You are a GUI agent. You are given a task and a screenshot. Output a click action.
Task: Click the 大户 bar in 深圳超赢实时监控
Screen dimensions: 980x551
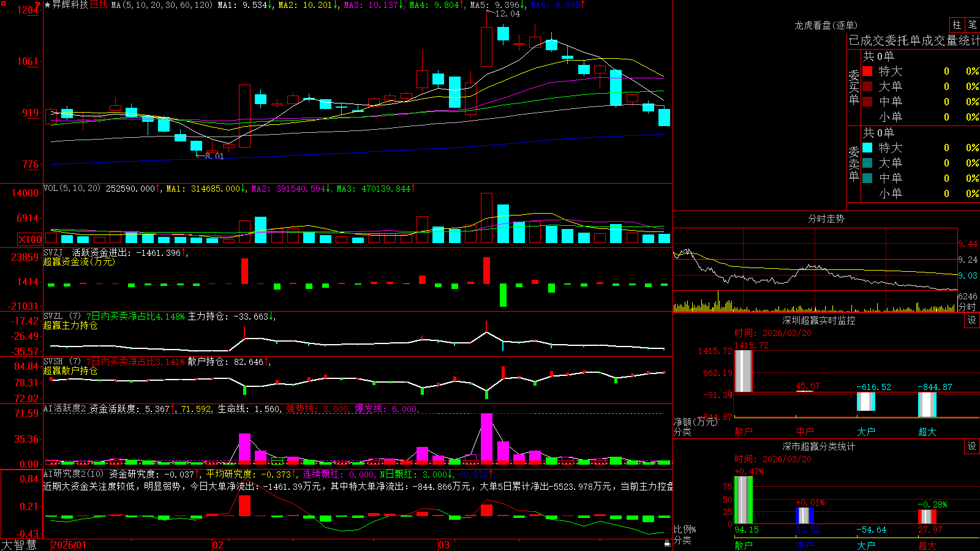pyautogui.click(x=866, y=402)
